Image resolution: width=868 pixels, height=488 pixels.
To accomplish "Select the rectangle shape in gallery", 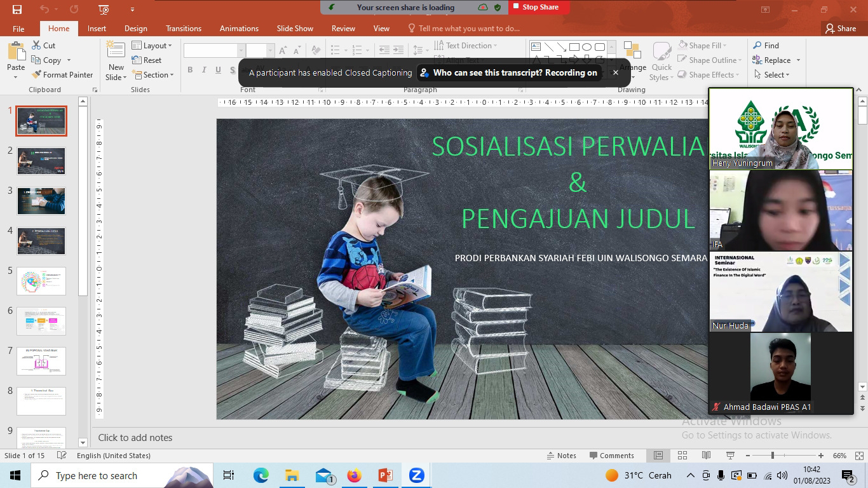I will (574, 47).
